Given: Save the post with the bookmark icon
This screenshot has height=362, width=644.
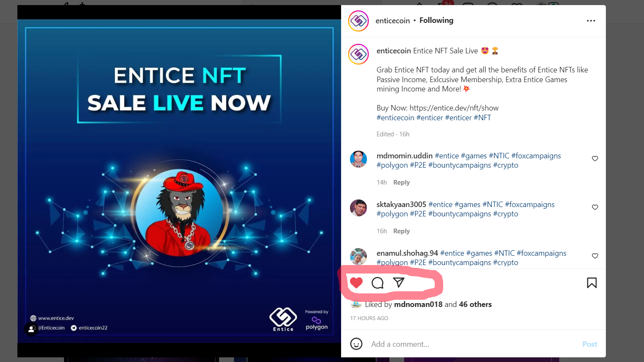Looking at the screenshot, I should tap(592, 283).
